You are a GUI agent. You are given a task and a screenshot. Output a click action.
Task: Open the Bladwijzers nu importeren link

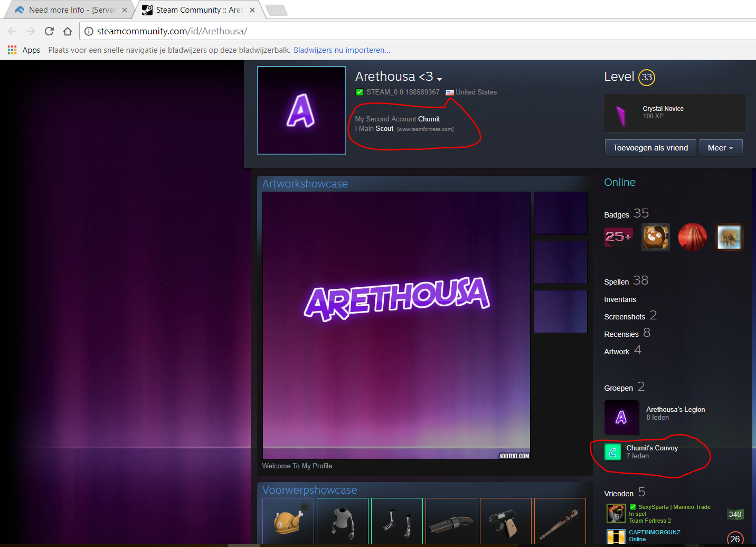click(342, 50)
